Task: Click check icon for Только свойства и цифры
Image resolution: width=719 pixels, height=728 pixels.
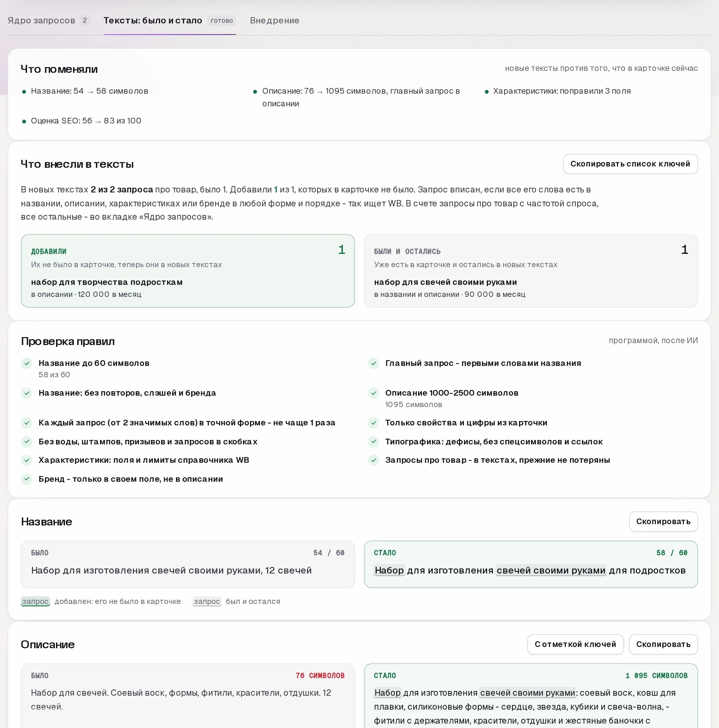Action: [373, 423]
